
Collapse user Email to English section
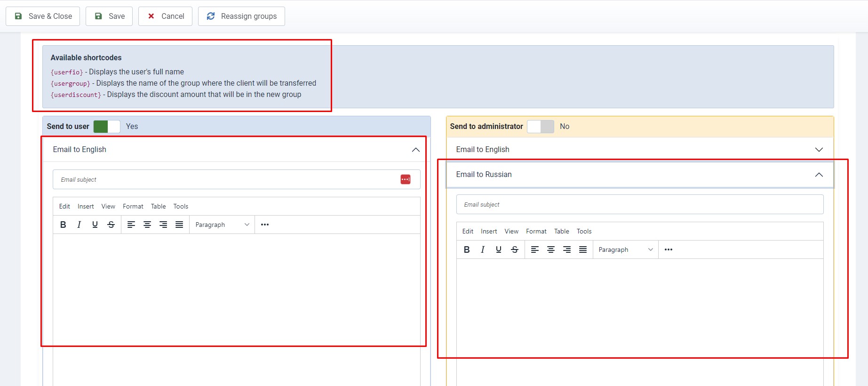[x=415, y=150]
